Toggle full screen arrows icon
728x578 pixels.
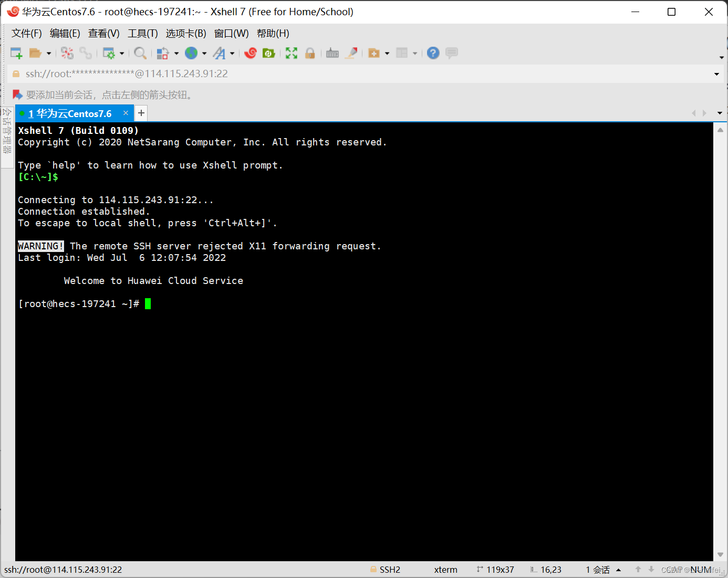point(292,53)
